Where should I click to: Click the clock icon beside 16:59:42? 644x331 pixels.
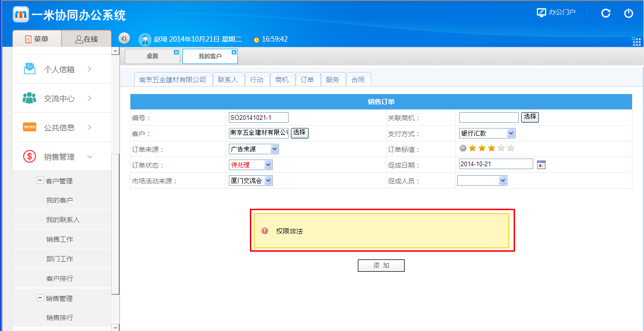[257, 40]
